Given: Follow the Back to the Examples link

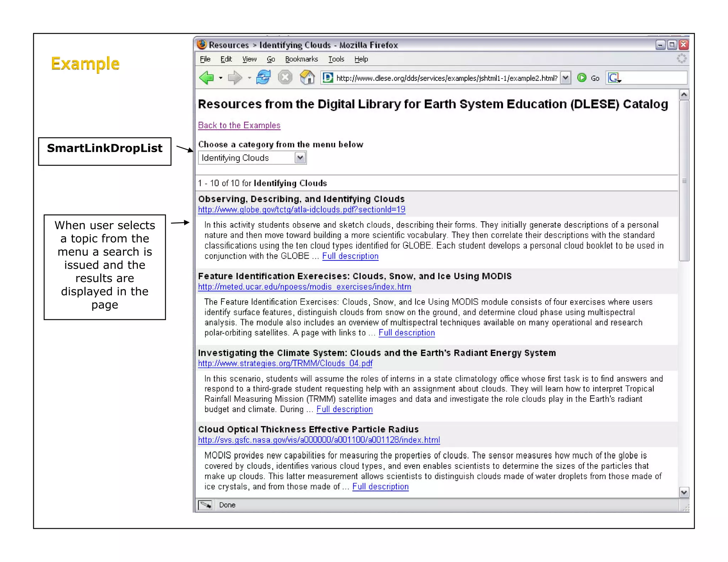Looking at the screenshot, I should 239,125.
